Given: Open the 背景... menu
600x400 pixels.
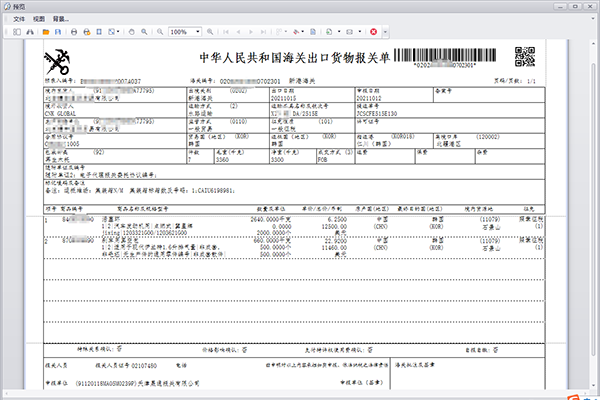Looking at the screenshot, I should (x=61, y=19).
